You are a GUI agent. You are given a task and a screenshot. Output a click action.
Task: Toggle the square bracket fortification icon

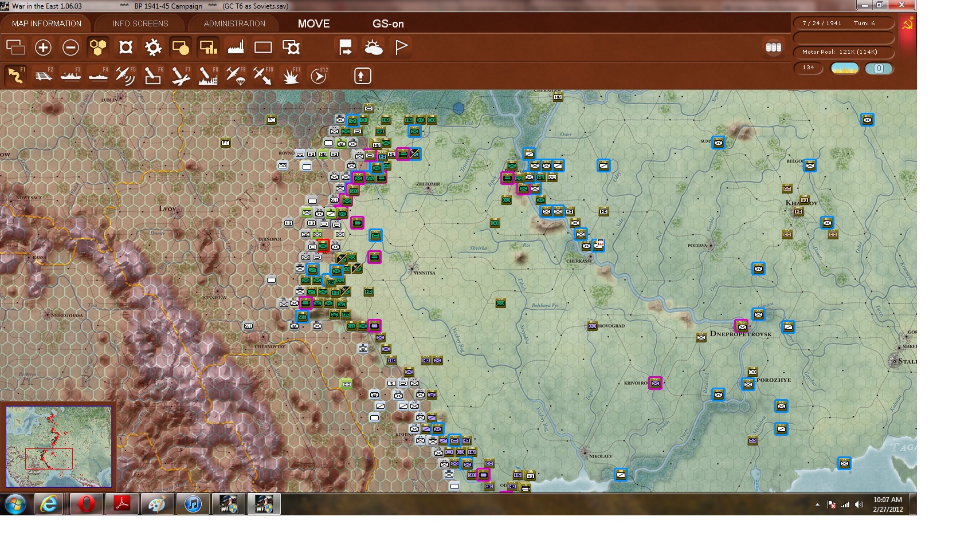click(x=126, y=47)
